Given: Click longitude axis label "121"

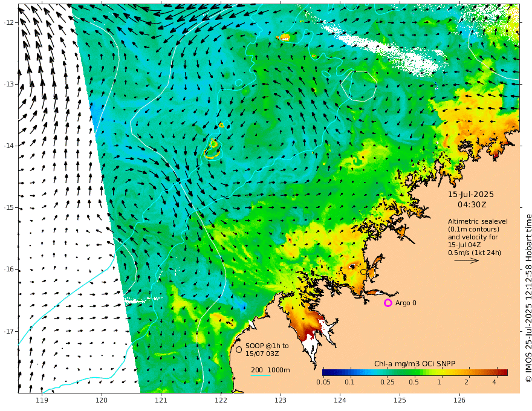Looking at the screenshot, I should click(x=161, y=400).
